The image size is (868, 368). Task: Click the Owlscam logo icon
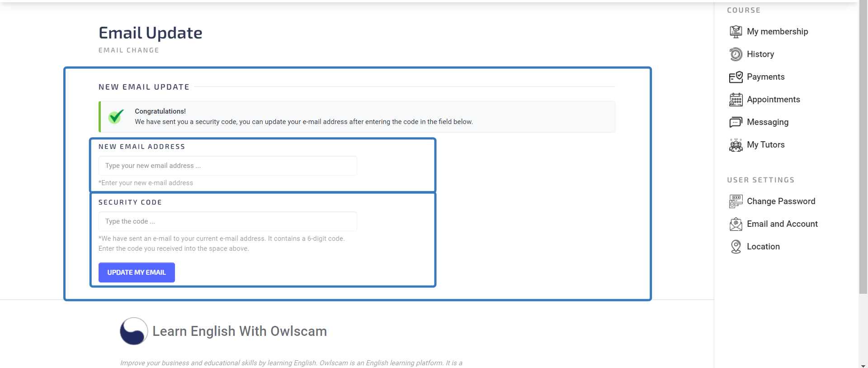(134, 331)
